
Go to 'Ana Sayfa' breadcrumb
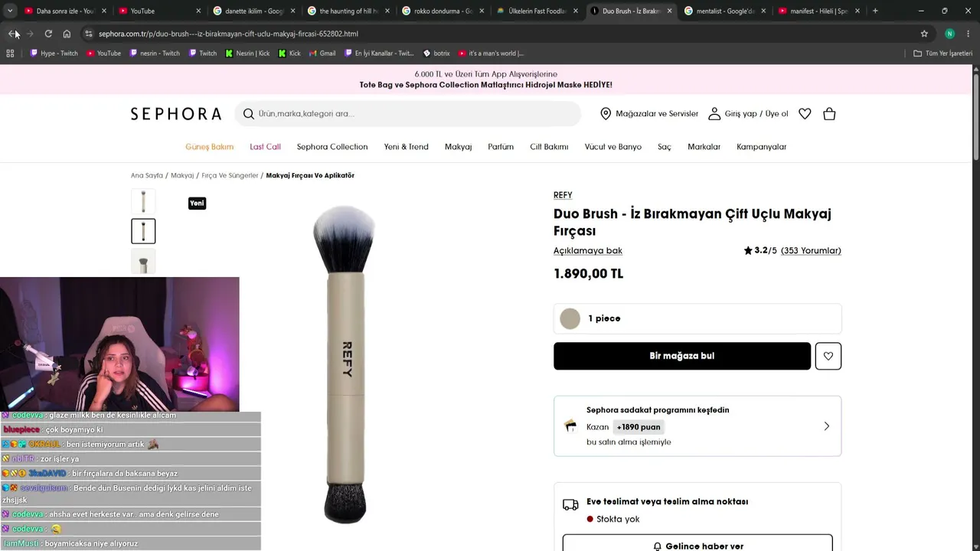147,175
